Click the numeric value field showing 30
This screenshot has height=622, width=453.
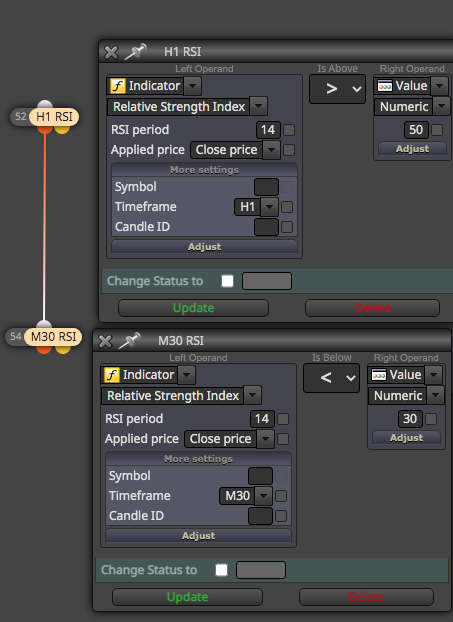pyautogui.click(x=410, y=419)
